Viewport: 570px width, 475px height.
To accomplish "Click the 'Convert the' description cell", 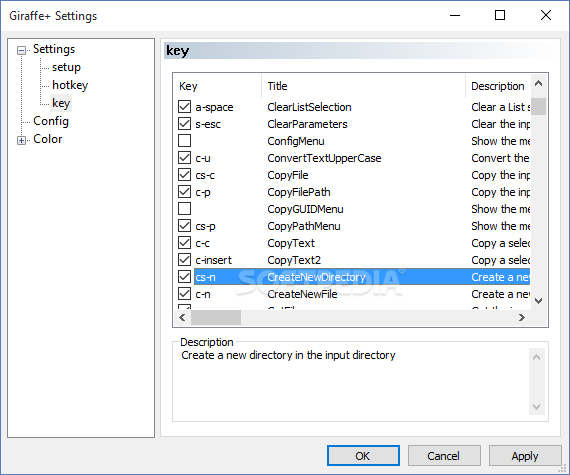I will [x=500, y=158].
